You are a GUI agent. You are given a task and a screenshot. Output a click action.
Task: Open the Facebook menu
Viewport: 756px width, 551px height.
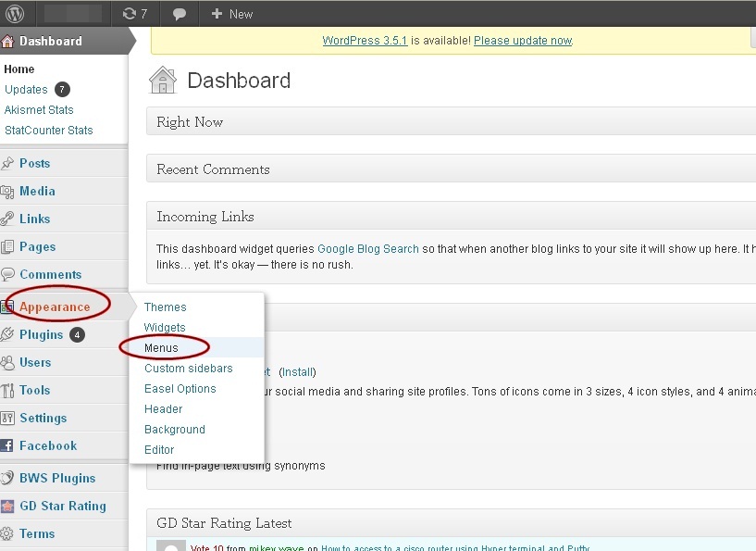pos(48,445)
